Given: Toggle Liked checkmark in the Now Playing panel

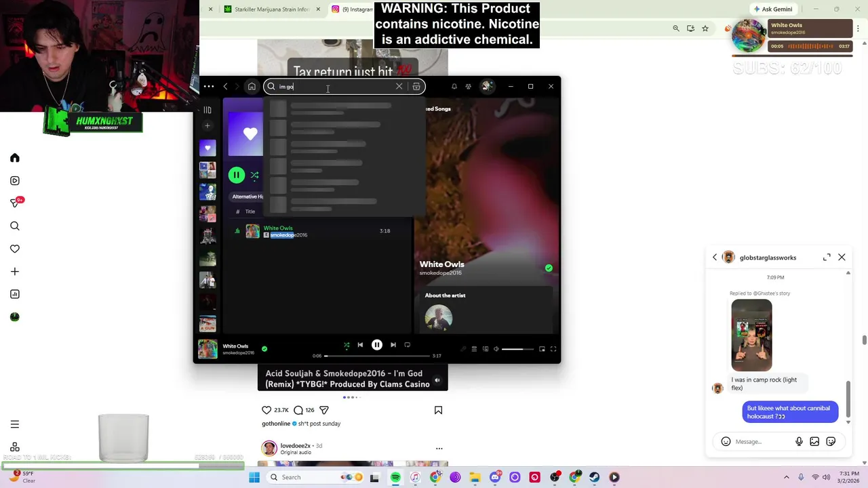Looking at the screenshot, I should click(x=549, y=268).
